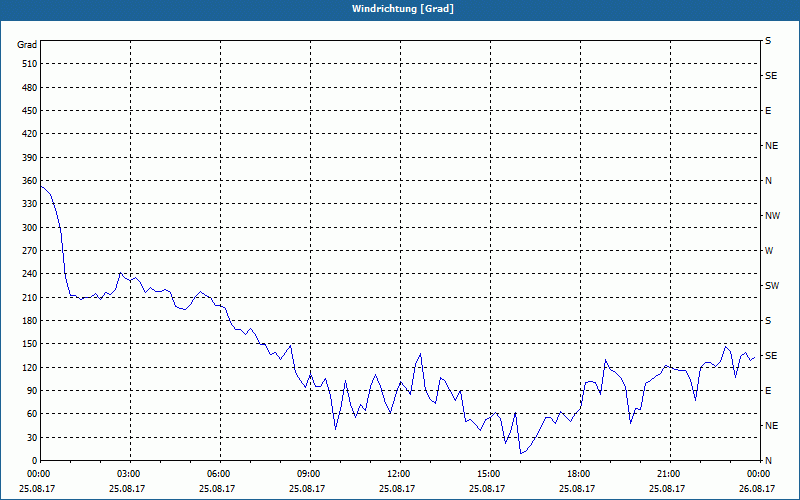The width and height of the screenshot is (800, 500).
Task: Click the 09:00 time label
Action: pos(308,474)
